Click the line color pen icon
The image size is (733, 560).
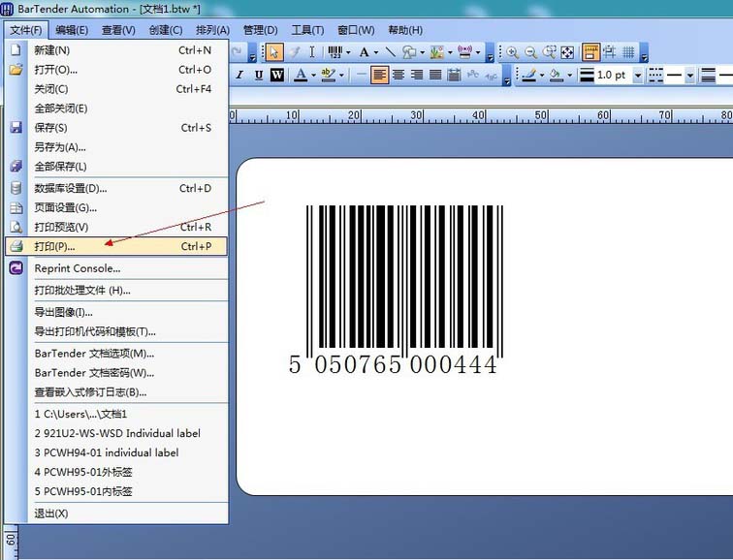point(528,75)
